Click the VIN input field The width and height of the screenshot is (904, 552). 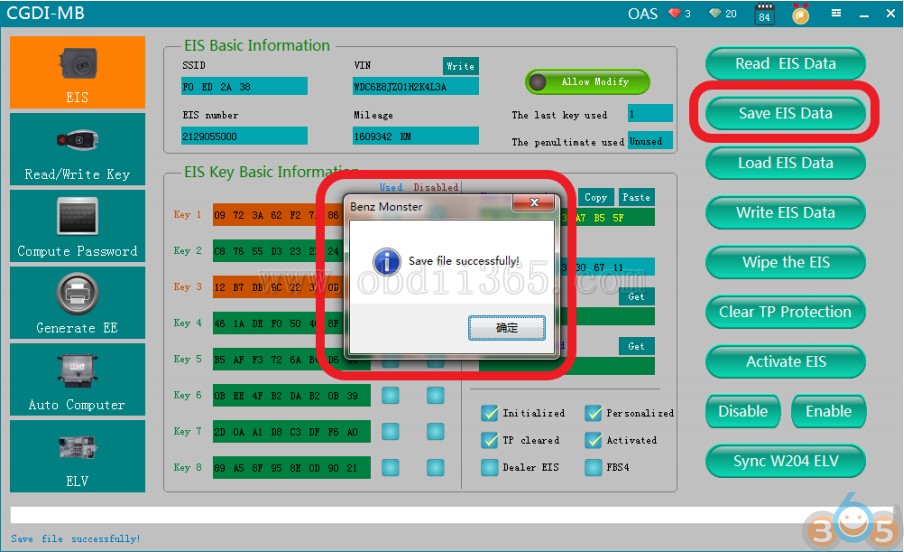pos(415,87)
